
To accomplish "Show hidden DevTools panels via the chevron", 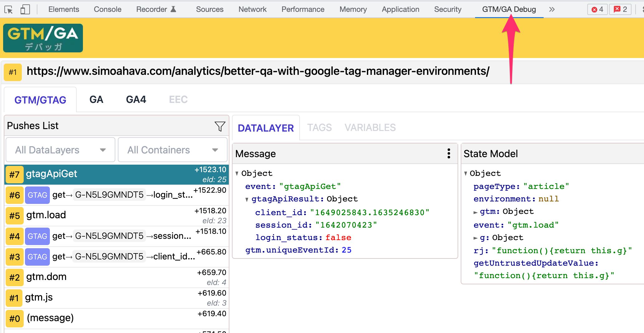I will tap(551, 9).
